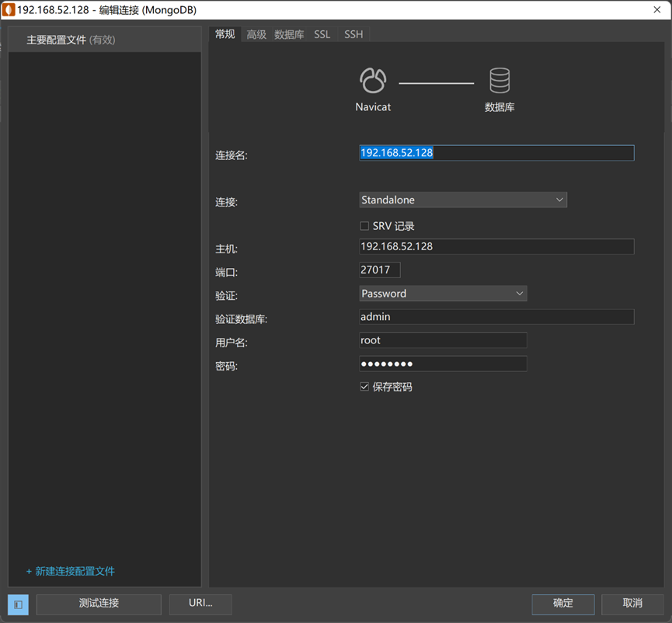
Task: Click the 主机 input field
Action: pos(496,246)
